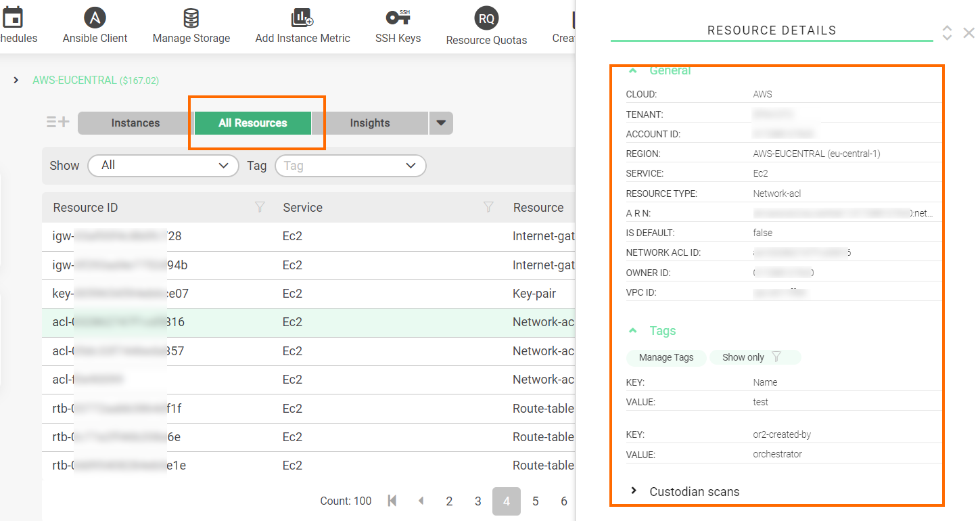Open the SSH Keys icon
This screenshot has width=980, height=521.
(398, 18)
